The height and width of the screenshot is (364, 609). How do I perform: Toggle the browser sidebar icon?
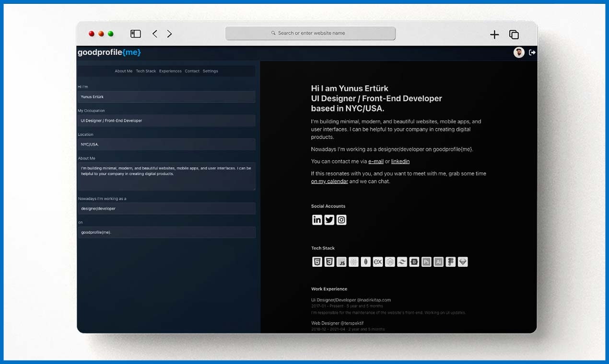136,34
